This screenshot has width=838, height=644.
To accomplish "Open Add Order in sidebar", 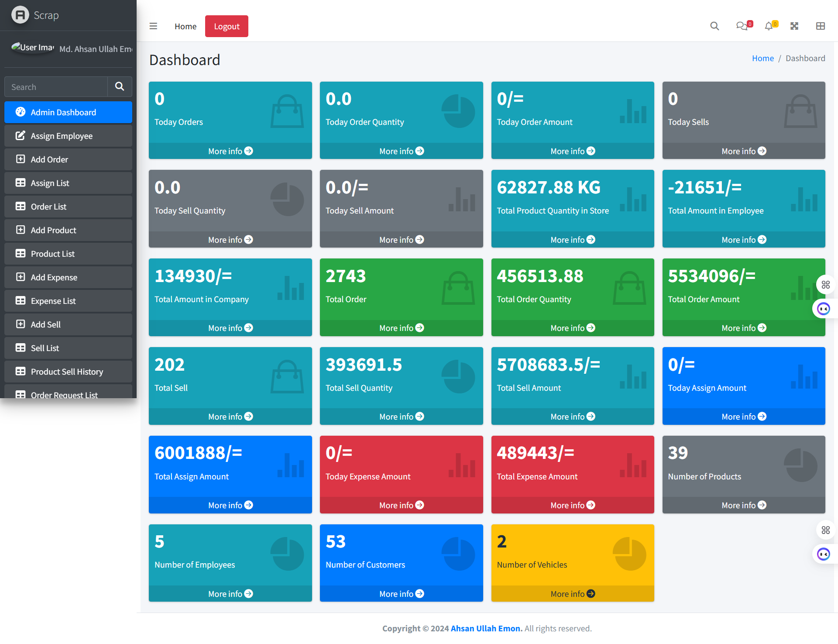I will tap(49, 159).
